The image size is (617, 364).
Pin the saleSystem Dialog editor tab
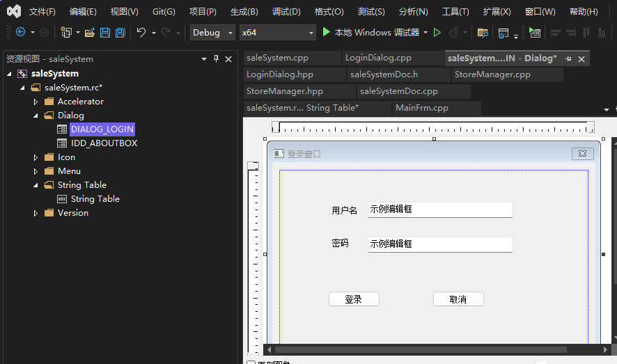pos(568,58)
